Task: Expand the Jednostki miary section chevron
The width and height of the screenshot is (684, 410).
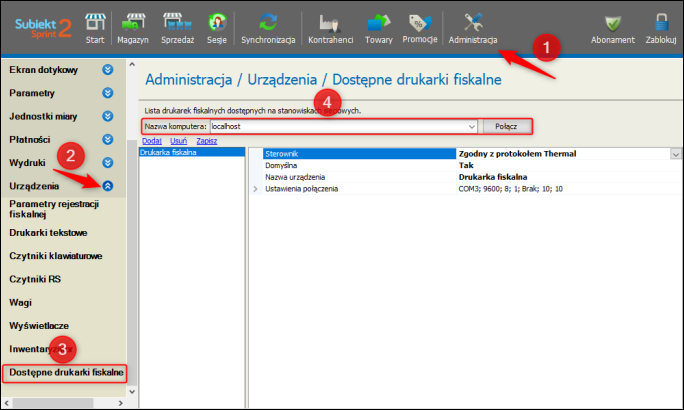Action: point(108,116)
